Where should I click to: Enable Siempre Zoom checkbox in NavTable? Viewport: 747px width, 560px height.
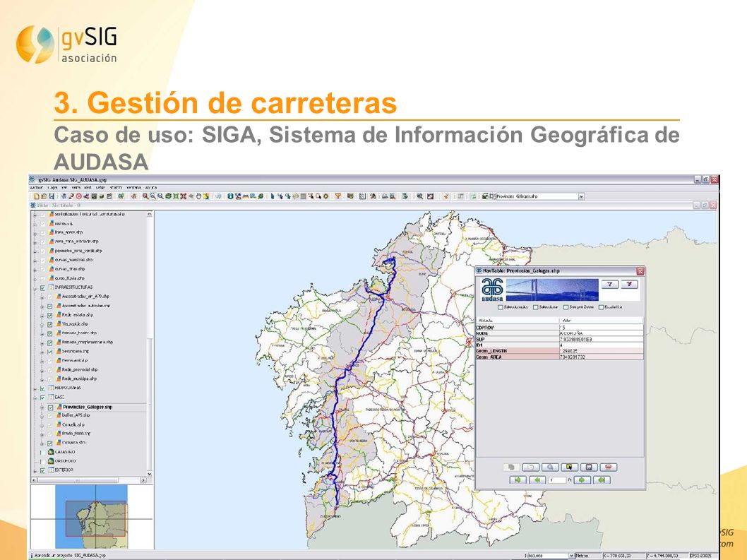click(566, 307)
